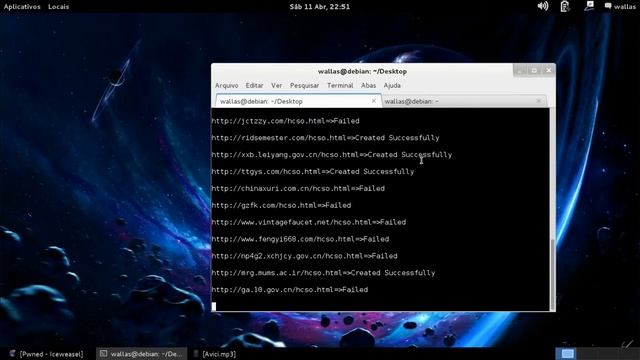Open the clock showing Sáb 11 Abr, 22:51
The image size is (640, 360).
pyautogui.click(x=320, y=7)
